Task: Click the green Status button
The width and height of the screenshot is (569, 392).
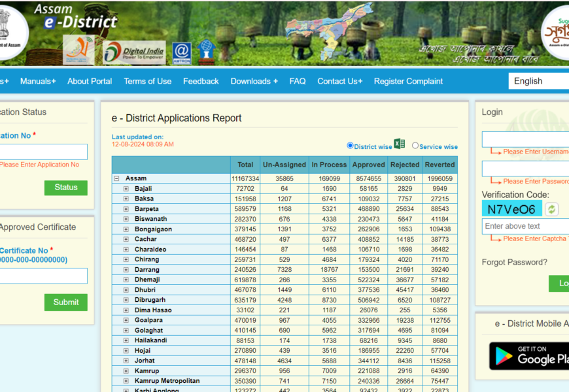Action: [65, 188]
